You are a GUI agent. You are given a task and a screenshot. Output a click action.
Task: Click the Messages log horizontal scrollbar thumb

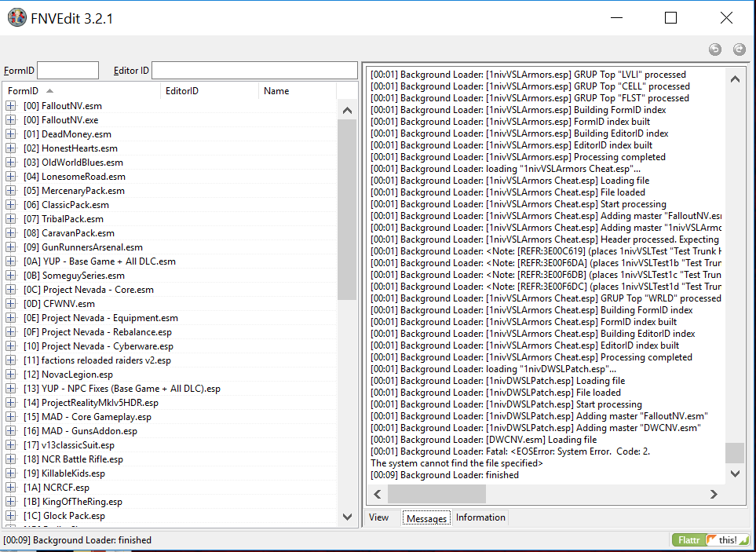coord(436,494)
